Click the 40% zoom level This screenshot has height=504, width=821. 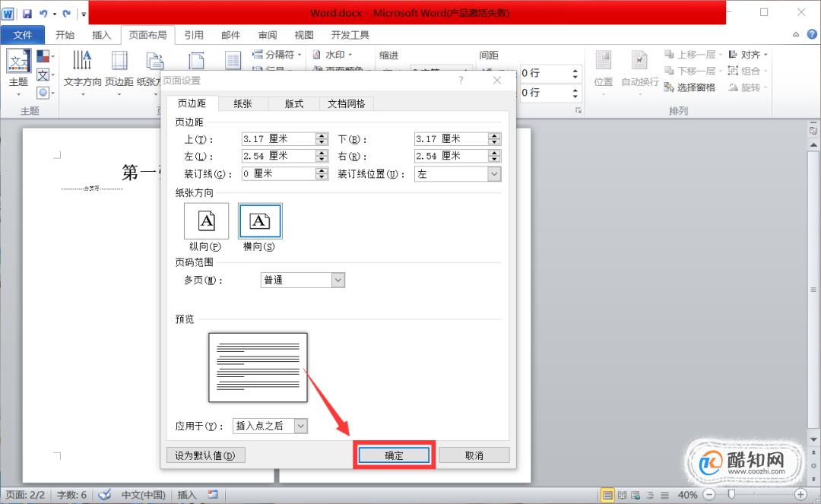(687, 495)
